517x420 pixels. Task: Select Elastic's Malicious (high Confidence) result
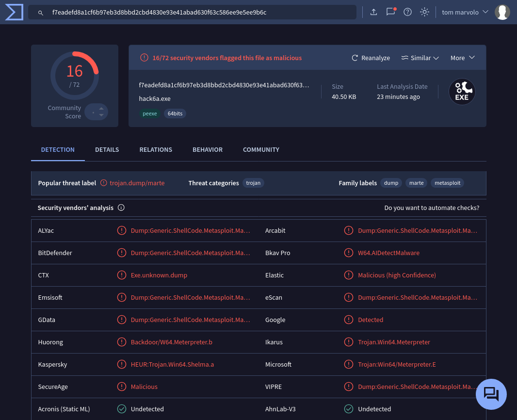(x=397, y=275)
